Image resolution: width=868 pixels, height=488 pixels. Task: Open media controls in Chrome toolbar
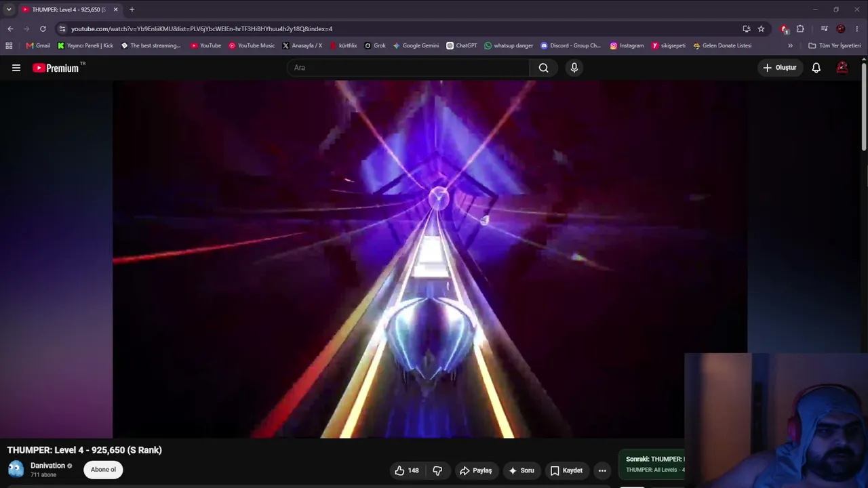pos(824,28)
